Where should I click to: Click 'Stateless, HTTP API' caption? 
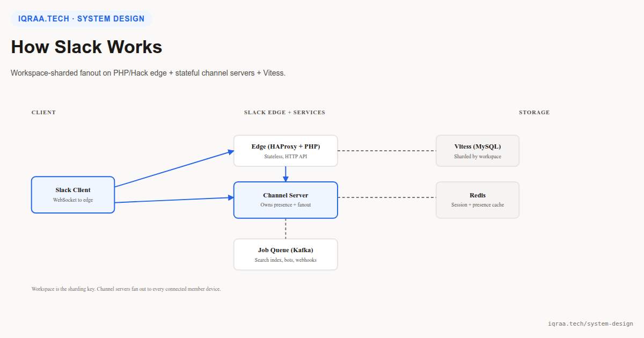pos(286,157)
